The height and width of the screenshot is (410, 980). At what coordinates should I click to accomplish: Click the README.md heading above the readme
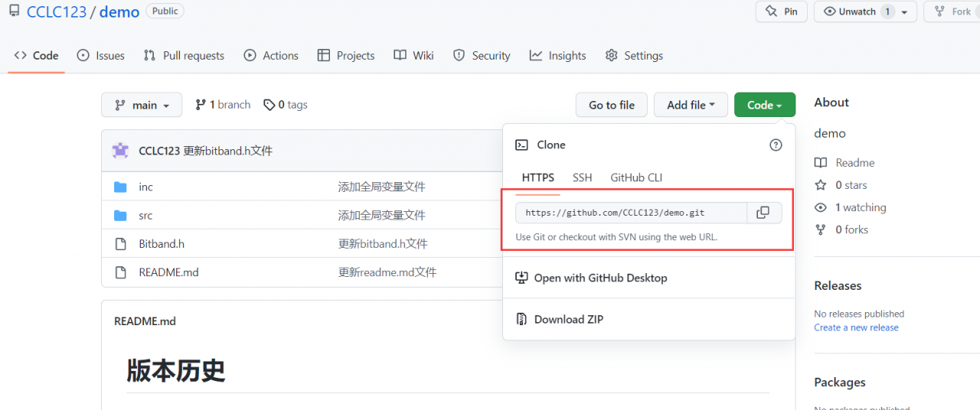145,321
